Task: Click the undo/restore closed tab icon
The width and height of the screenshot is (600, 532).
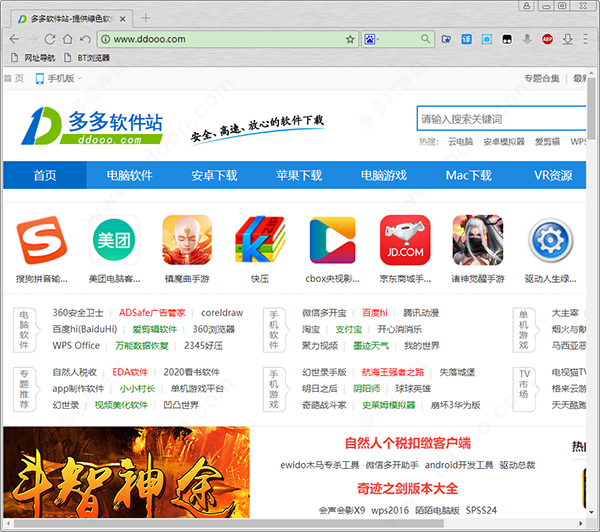Action: click(85, 39)
